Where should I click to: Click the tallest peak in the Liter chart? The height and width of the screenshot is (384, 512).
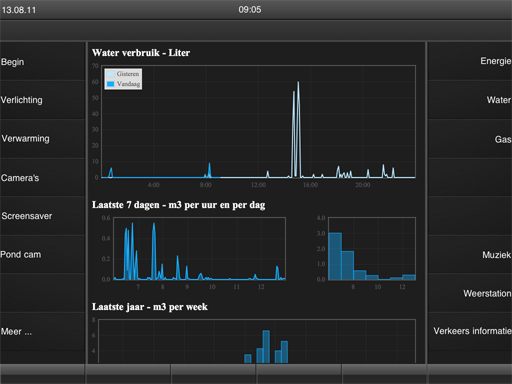pos(298,83)
